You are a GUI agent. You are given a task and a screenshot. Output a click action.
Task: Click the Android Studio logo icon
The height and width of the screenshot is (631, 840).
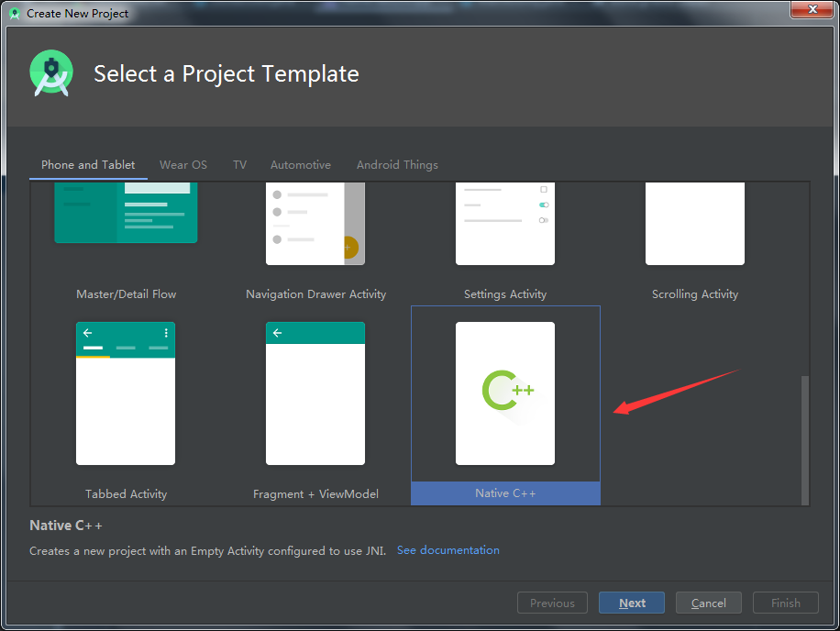click(51, 73)
